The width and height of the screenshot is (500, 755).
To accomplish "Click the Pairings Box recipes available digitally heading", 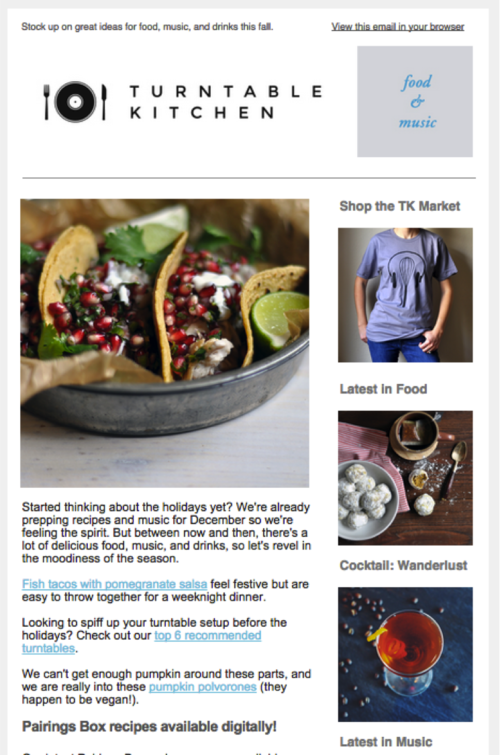I will 149,727.
